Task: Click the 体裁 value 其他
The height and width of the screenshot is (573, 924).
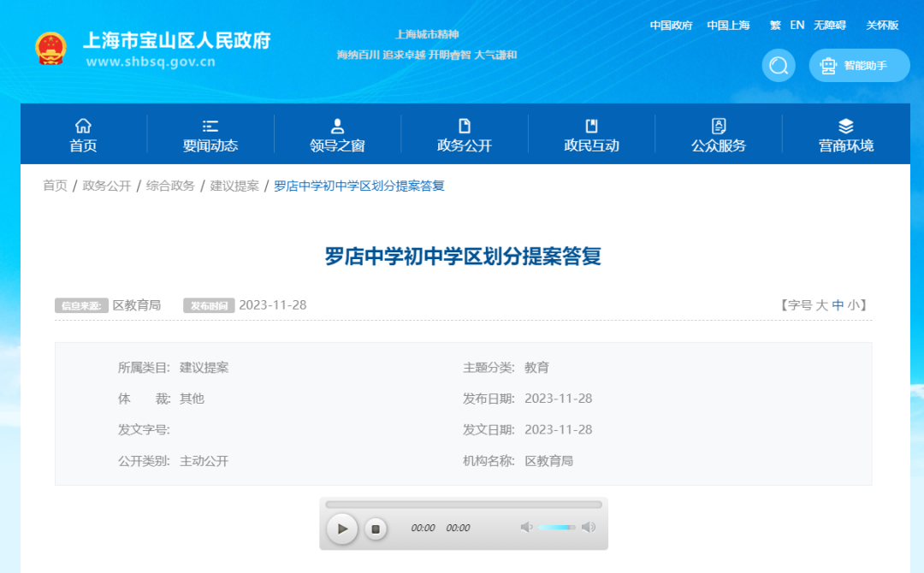Action: [x=192, y=399]
